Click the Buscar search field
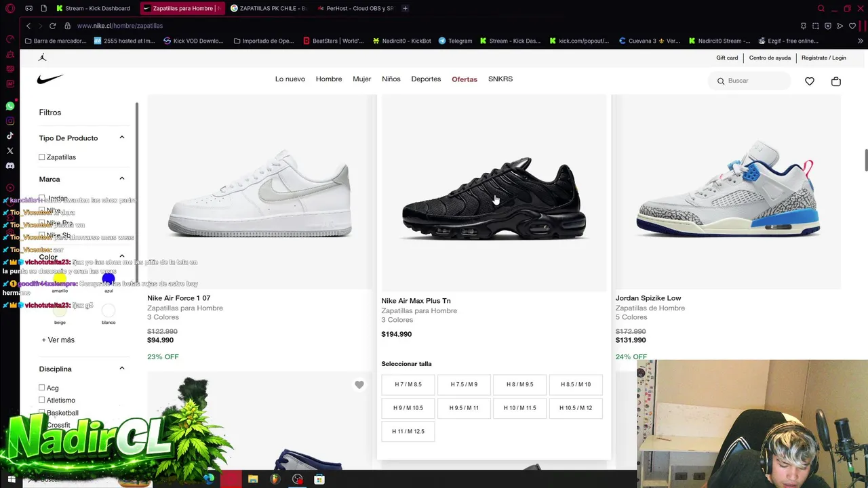Image resolution: width=868 pixels, height=488 pixels. pyautogui.click(x=751, y=81)
